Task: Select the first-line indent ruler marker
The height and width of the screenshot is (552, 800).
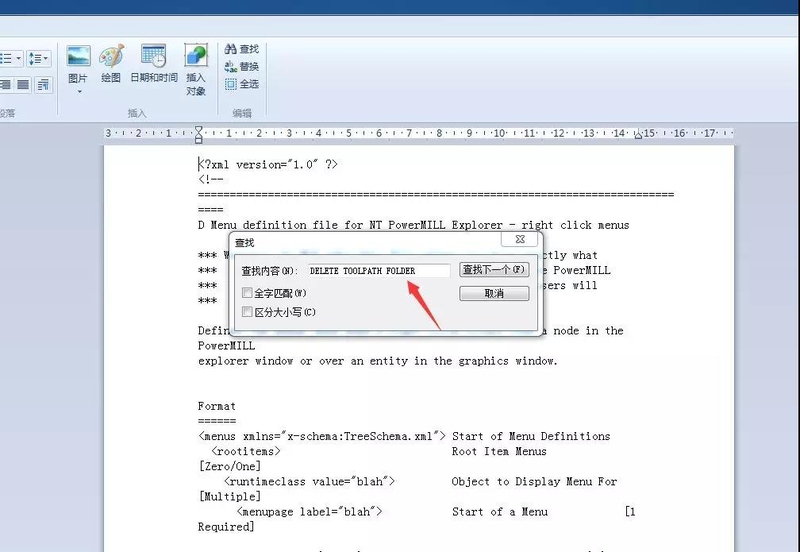Action: point(198,130)
